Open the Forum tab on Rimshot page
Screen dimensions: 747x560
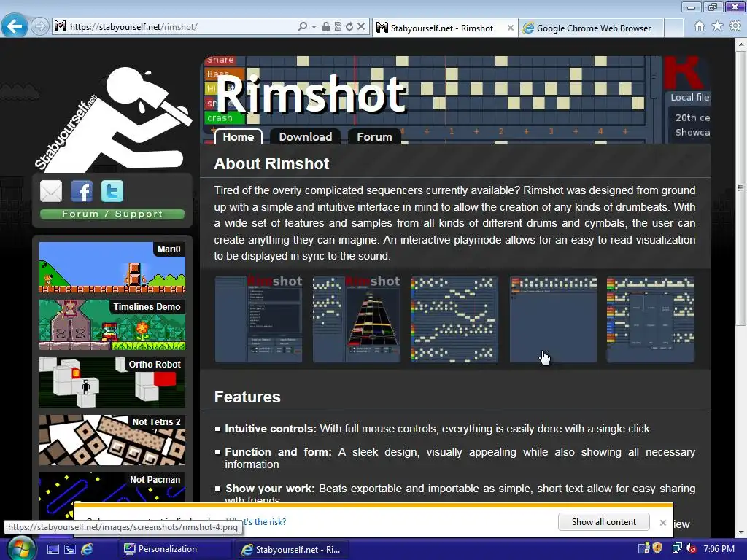coord(374,136)
